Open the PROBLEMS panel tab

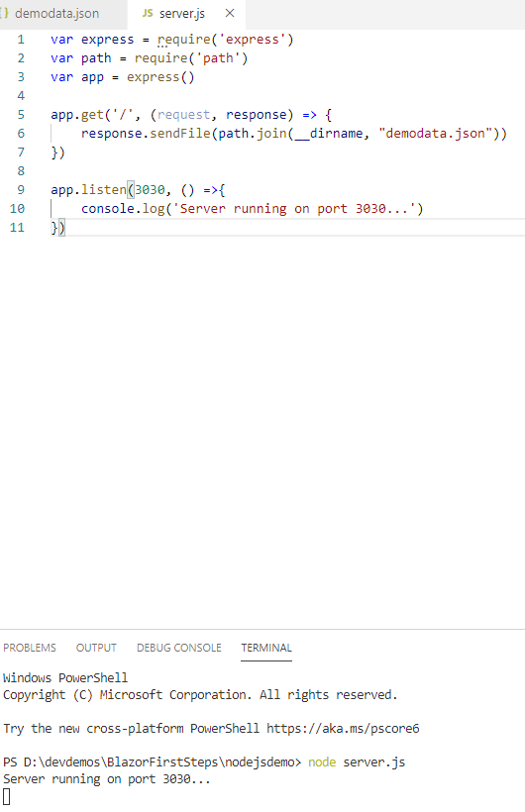[30, 648]
